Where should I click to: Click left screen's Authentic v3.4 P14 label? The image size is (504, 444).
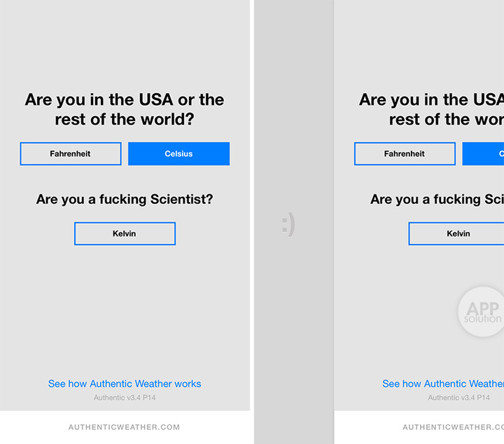[x=125, y=398]
